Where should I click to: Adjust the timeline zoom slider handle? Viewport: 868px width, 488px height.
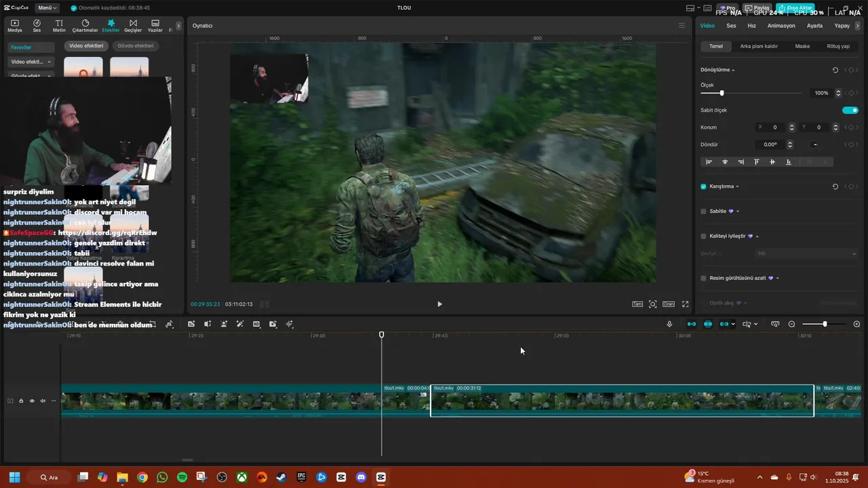pyautogui.click(x=825, y=324)
